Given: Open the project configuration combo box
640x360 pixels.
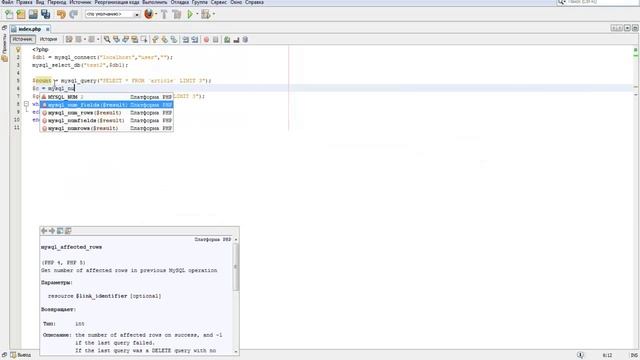Looking at the screenshot, I should coord(113,14).
